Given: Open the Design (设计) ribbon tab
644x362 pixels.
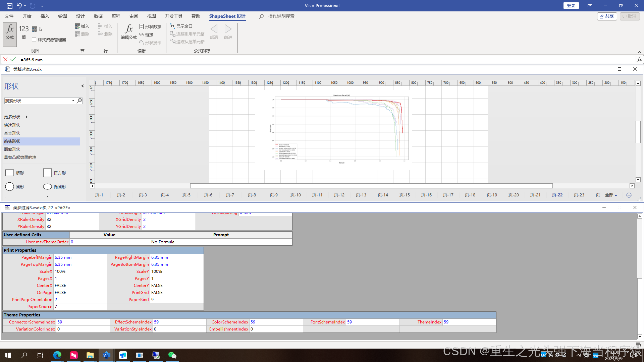Looking at the screenshot, I should (80, 16).
